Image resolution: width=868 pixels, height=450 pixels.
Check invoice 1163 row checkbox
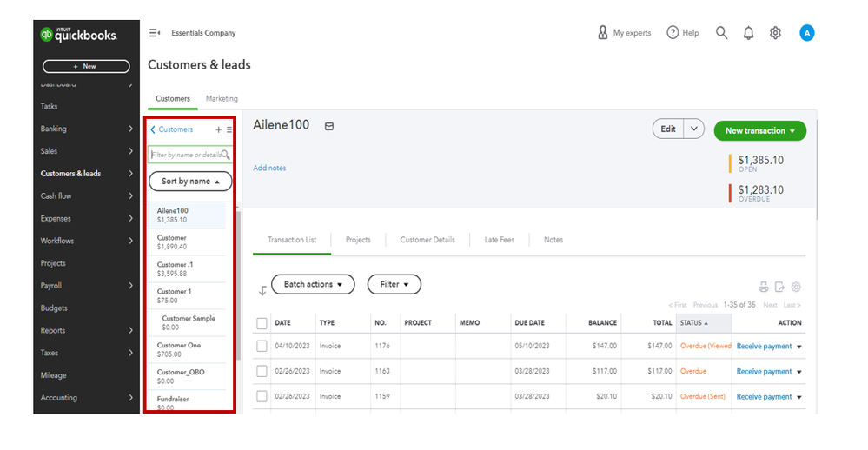click(x=262, y=372)
